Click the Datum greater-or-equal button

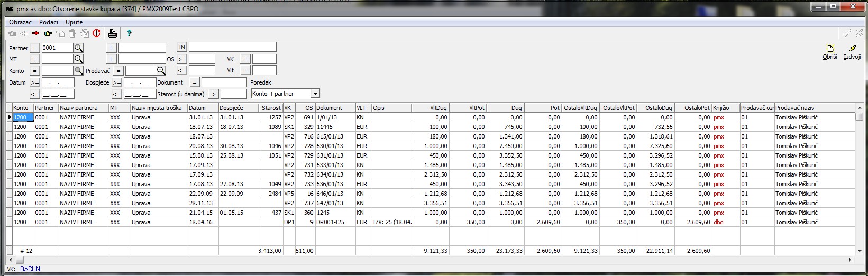pos(35,82)
